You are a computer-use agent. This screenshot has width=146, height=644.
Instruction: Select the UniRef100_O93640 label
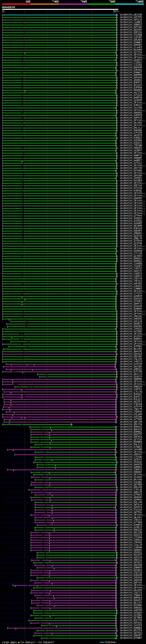click(x=131, y=613)
